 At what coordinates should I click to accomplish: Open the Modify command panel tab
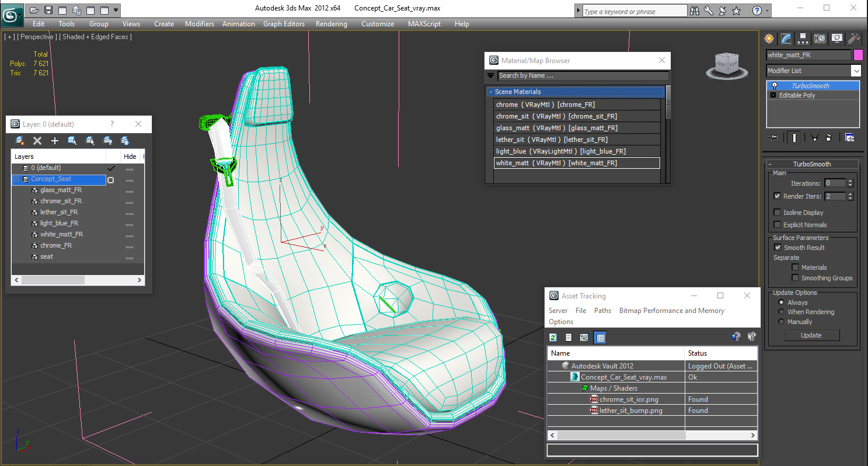pyautogui.click(x=786, y=39)
